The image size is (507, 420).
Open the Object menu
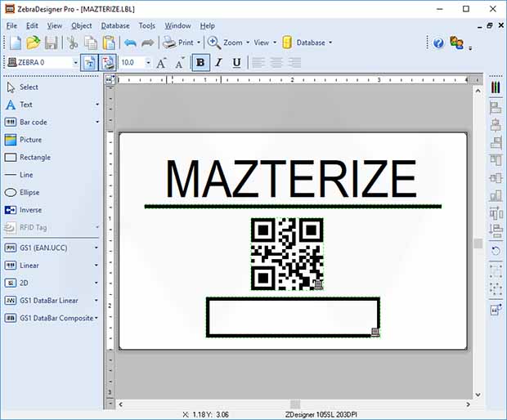pos(82,26)
